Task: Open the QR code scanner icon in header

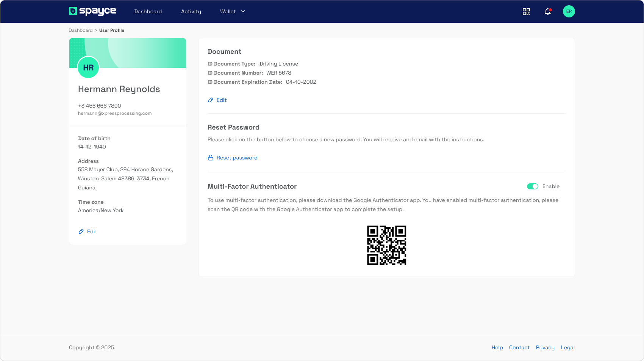Action: pyautogui.click(x=526, y=11)
